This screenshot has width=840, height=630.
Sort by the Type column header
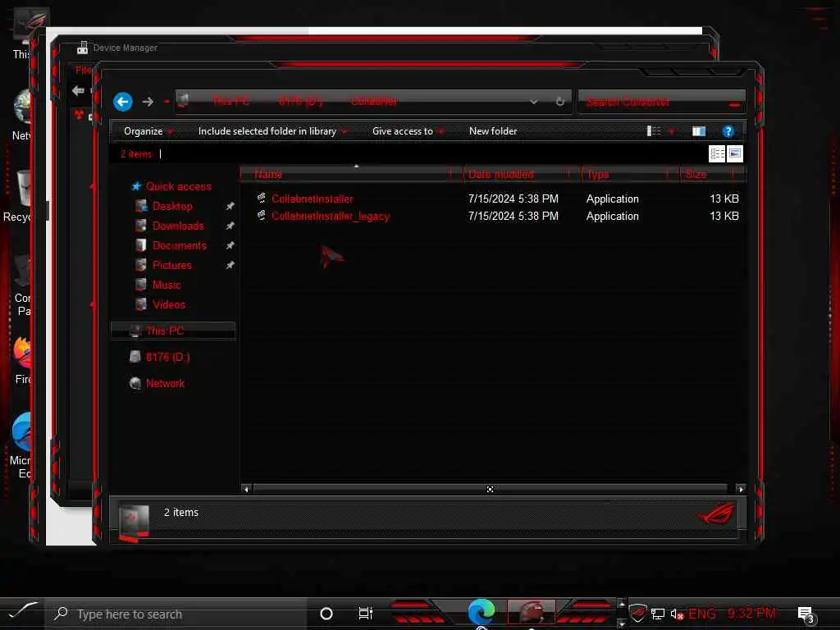tap(630, 174)
